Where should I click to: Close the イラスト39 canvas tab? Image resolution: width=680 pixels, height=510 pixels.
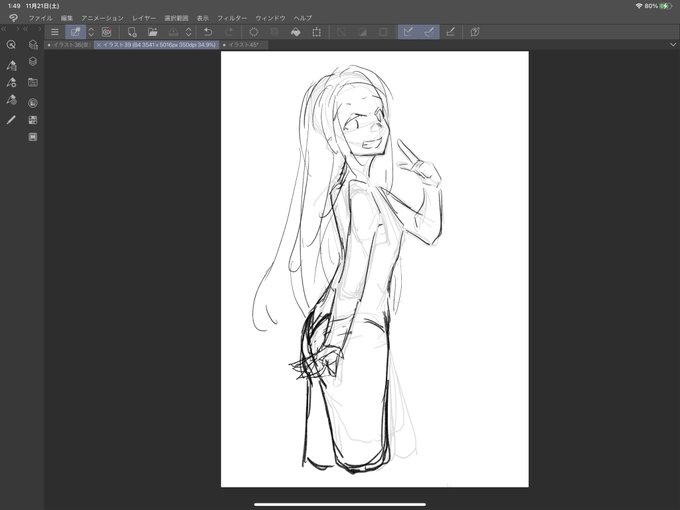[x=98, y=45]
